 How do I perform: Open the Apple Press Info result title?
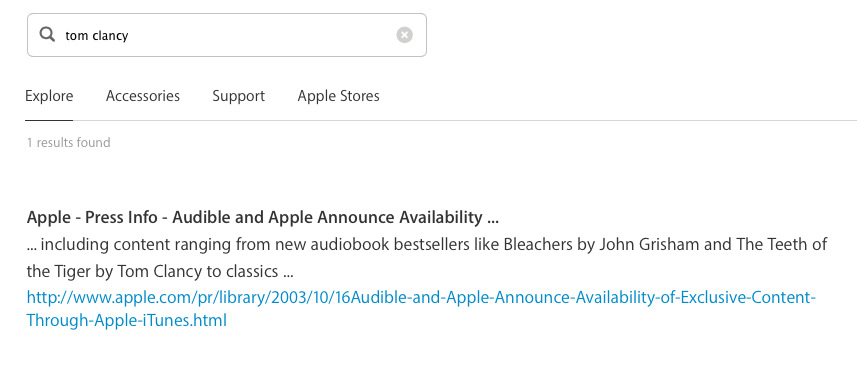(263, 217)
